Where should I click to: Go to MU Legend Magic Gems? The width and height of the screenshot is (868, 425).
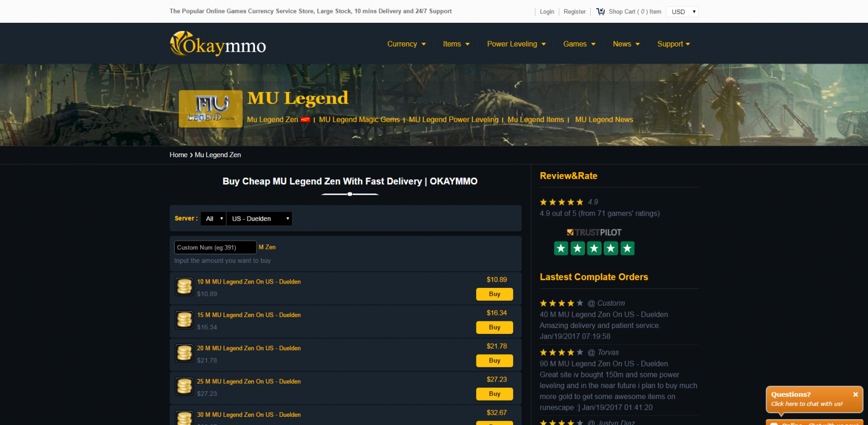[359, 119]
